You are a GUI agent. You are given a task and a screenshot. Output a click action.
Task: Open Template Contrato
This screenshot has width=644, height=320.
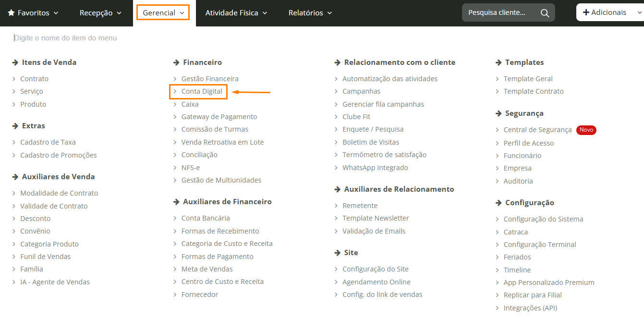[x=534, y=91]
